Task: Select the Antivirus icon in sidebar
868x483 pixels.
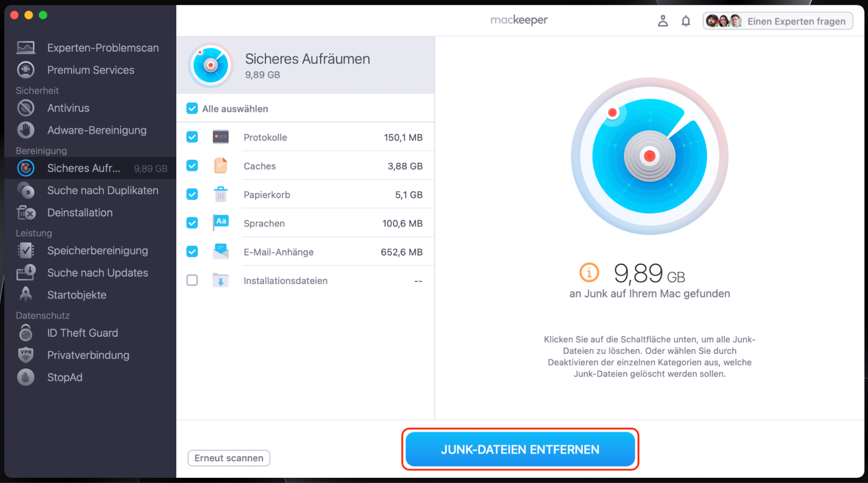Action: [26, 108]
